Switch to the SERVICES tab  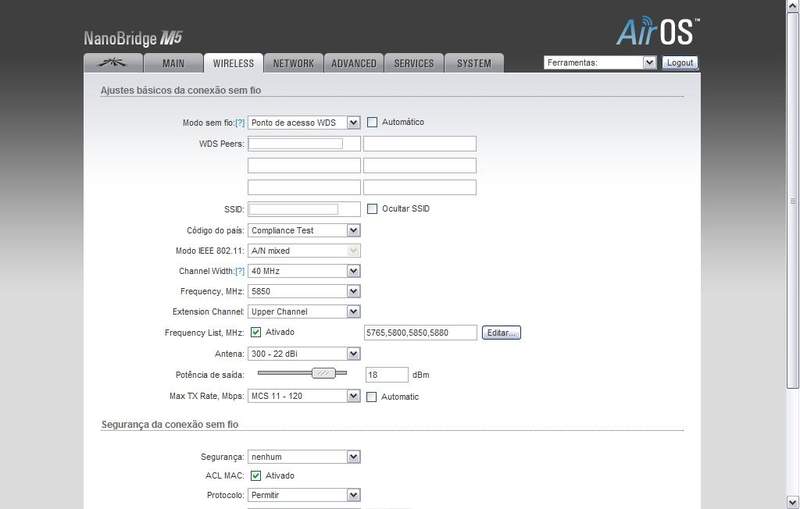point(414,63)
